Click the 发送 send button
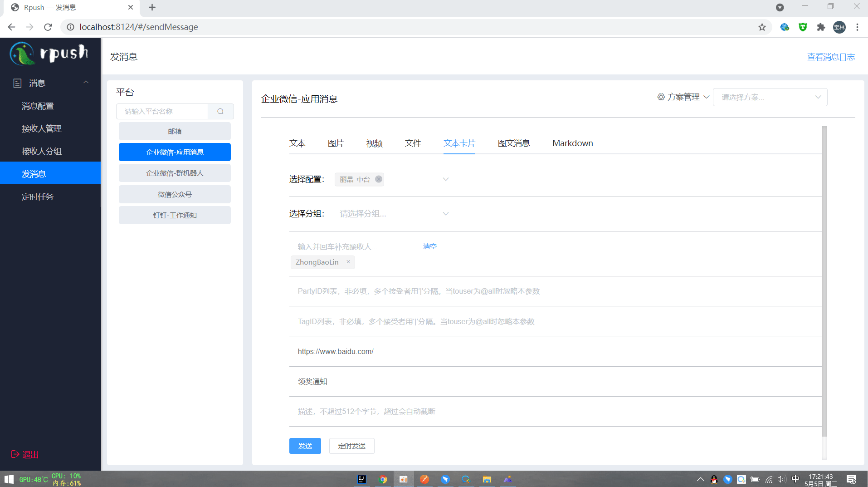This screenshot has height=487, width=868. click(305, 446)
